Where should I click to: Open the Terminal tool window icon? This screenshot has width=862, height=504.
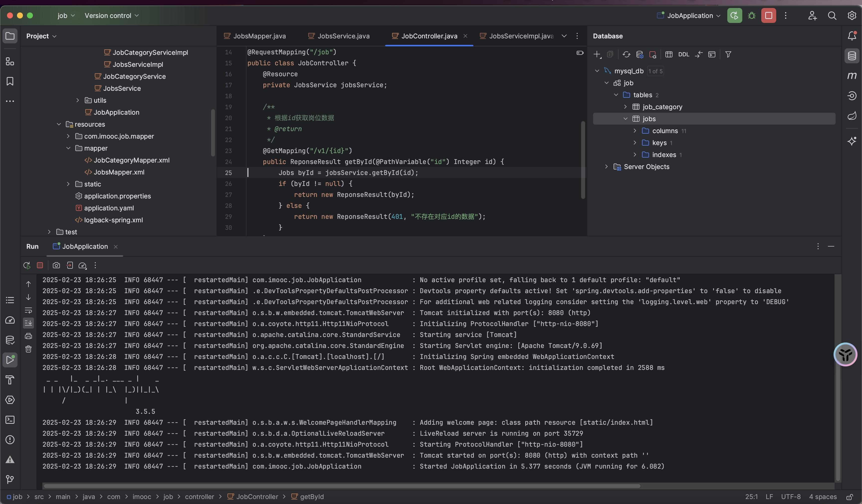point(10,420)
